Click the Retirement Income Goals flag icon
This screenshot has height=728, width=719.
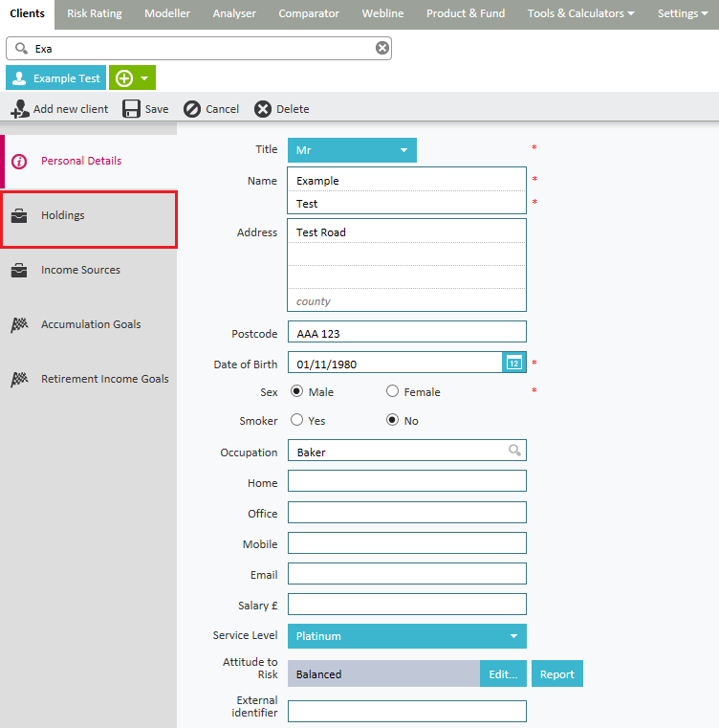[x=19, y=380]
